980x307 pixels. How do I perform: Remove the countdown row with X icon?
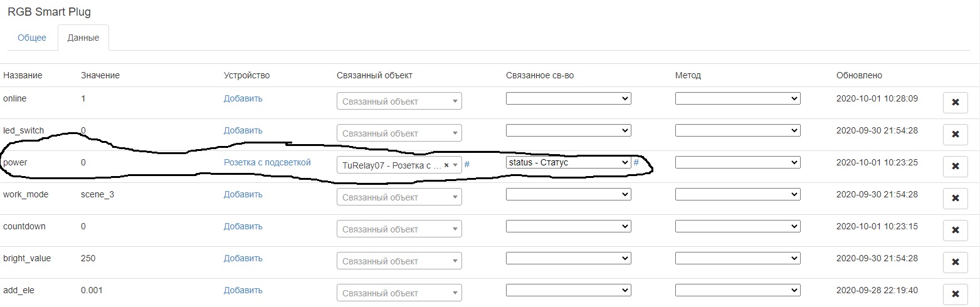[955, 230]
